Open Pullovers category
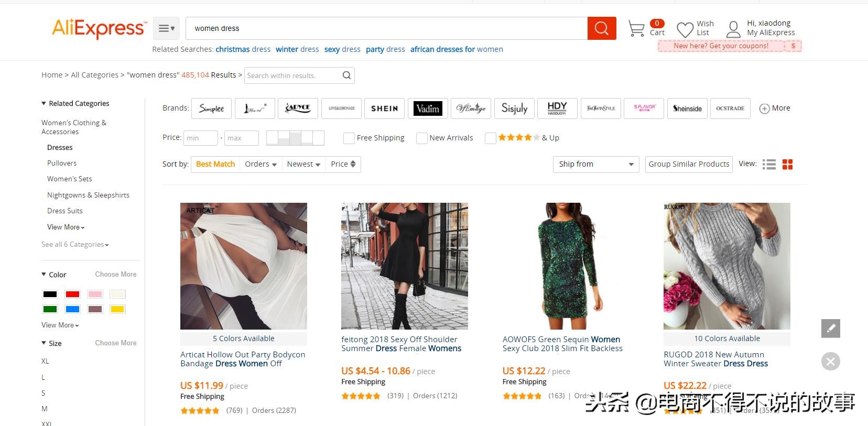 click(62, 163)
